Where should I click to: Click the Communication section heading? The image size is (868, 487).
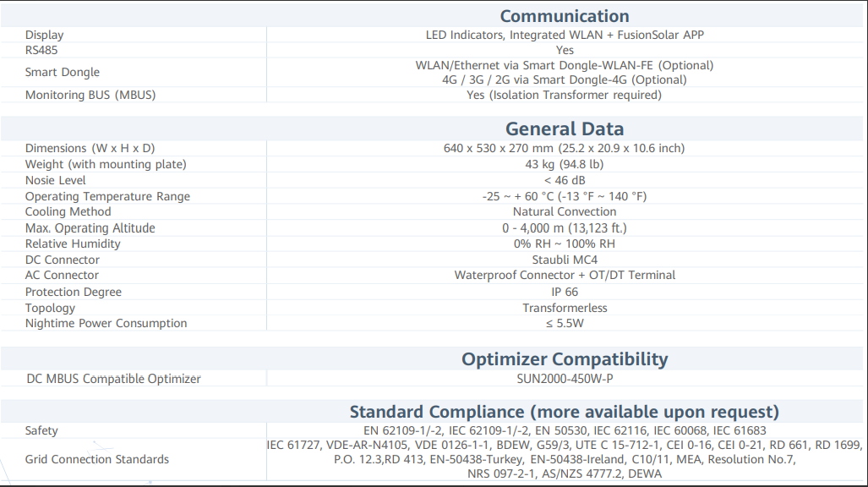(565, 16)
